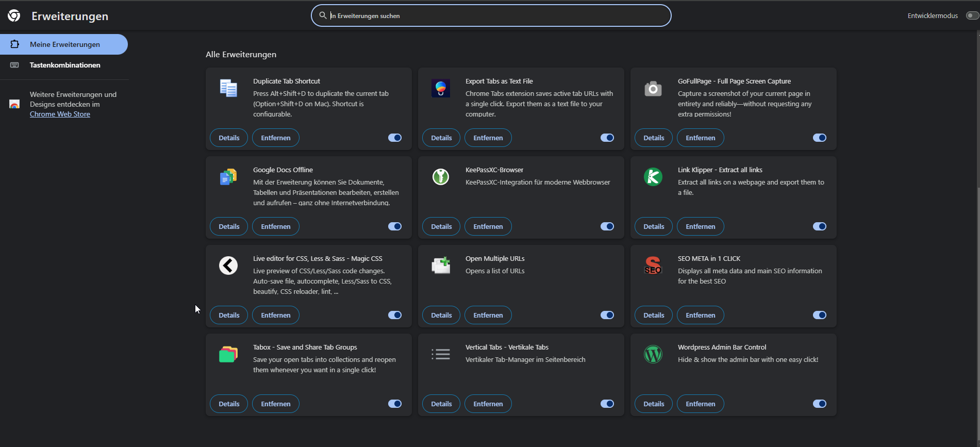Show Details for Vertical Tabs extension
Screen dimensions: 980x447
tap(441, 404)
